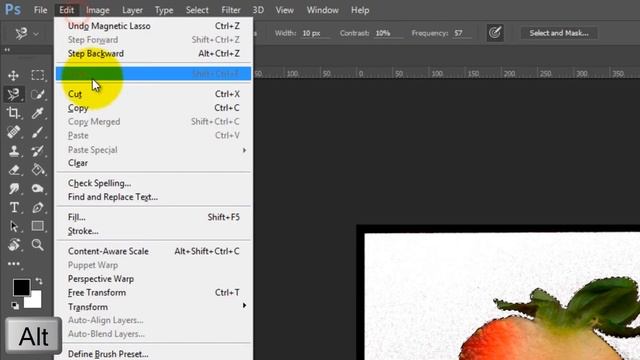The height and width of the screenshot is (360, 640).
Task: Select the Eyedropper tool
Action: (38, 113)
